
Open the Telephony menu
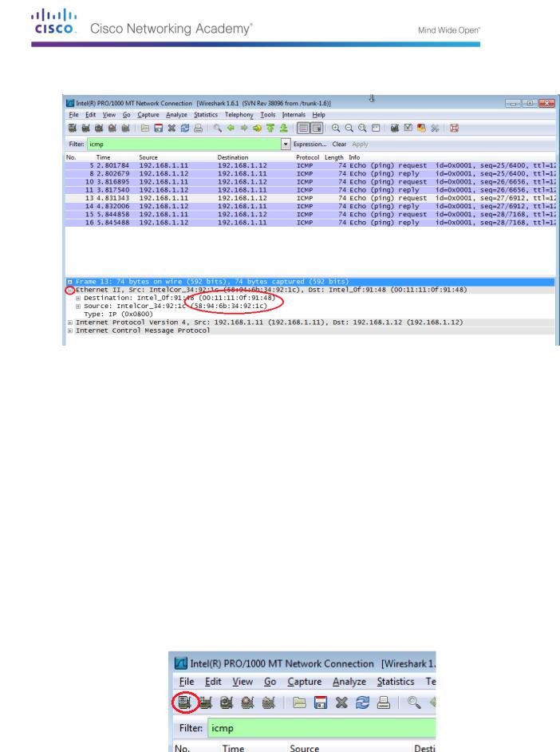tap(239, 115)
